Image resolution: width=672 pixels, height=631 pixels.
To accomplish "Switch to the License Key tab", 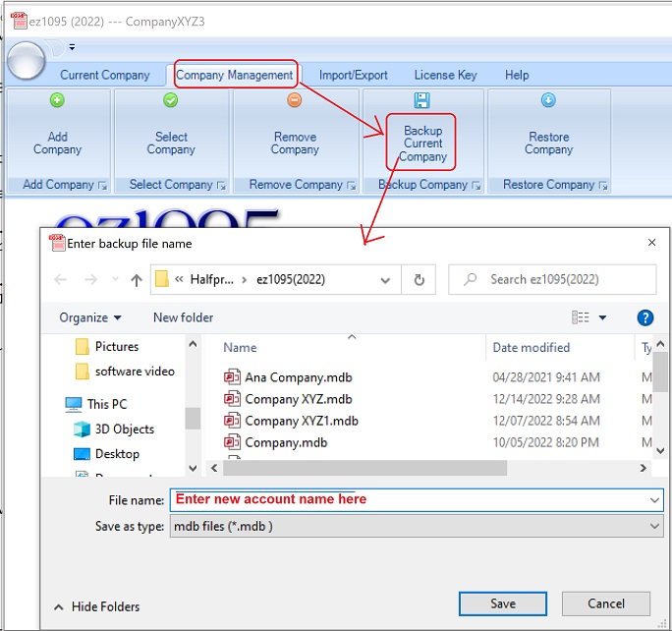I will [x=445, y=75].
